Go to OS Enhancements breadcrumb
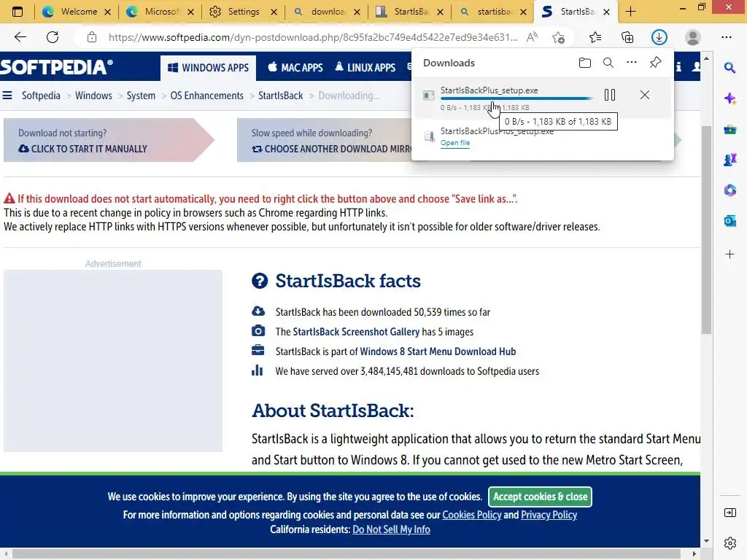 206,96
